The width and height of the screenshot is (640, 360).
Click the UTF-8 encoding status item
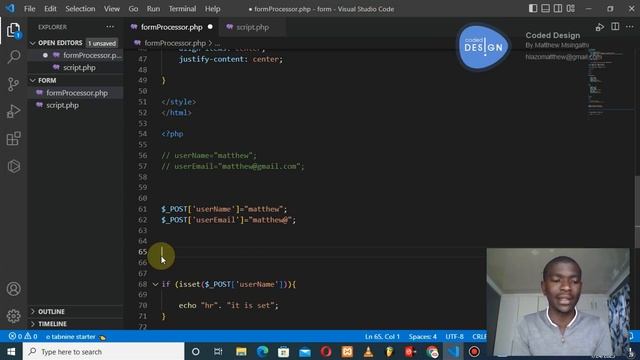454,337
